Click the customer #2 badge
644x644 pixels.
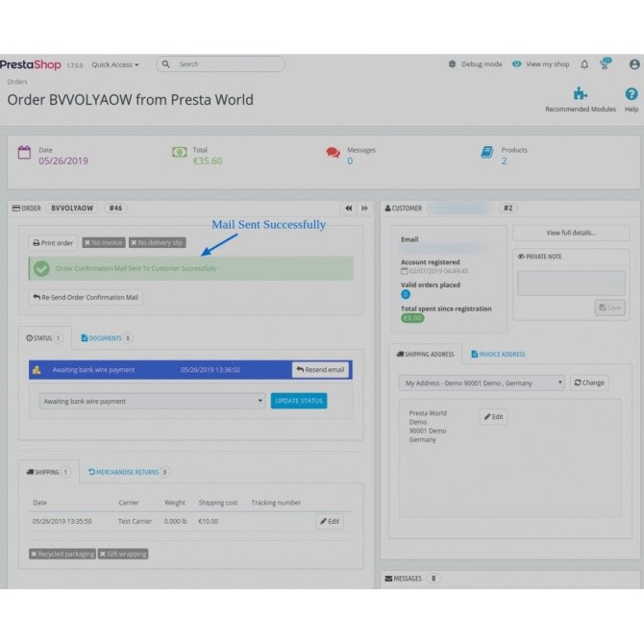pyautogui.click(x=508, y=209)
